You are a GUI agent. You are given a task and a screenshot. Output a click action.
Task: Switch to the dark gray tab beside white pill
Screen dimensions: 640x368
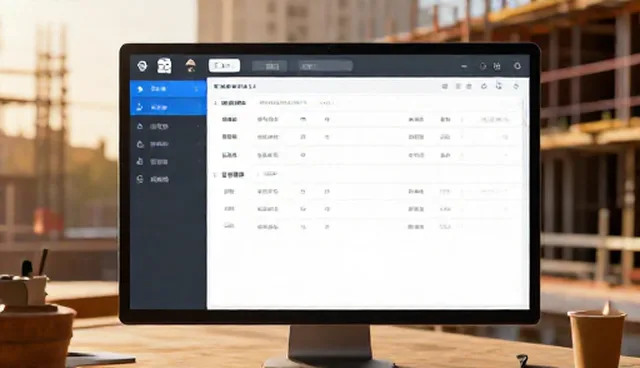point(269,66)
